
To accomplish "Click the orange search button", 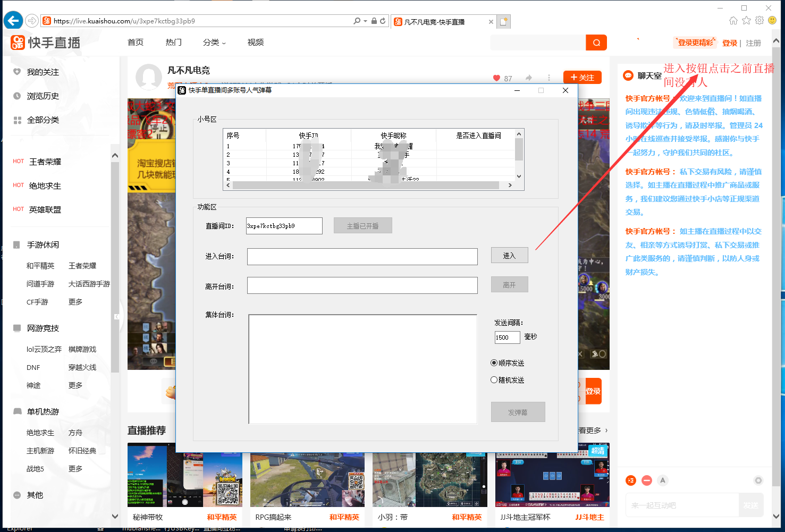I will tap(596, 43).
